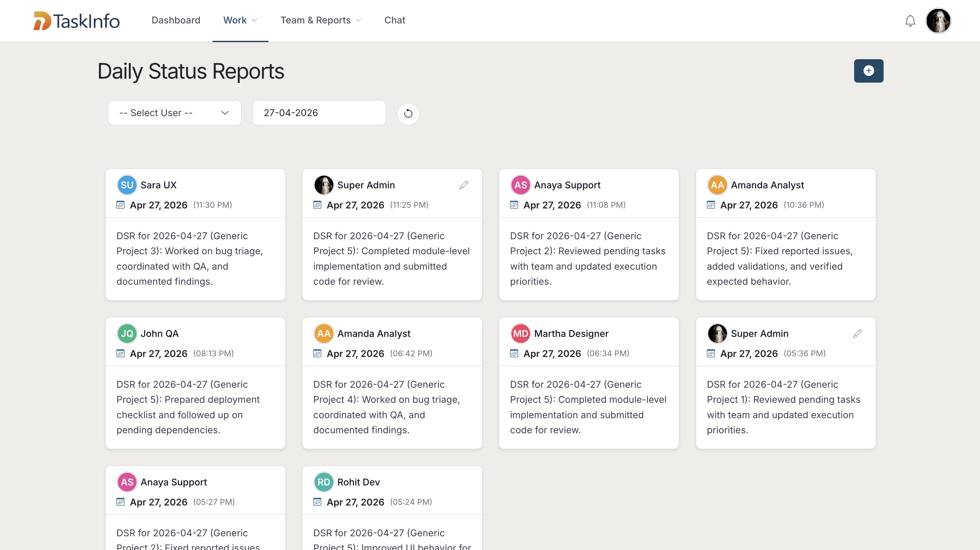Image resolution: width=980 pixels, height=550 pixels.
Task: Click calendar icon beside 11:25 PM date
Action: point(317,205)
